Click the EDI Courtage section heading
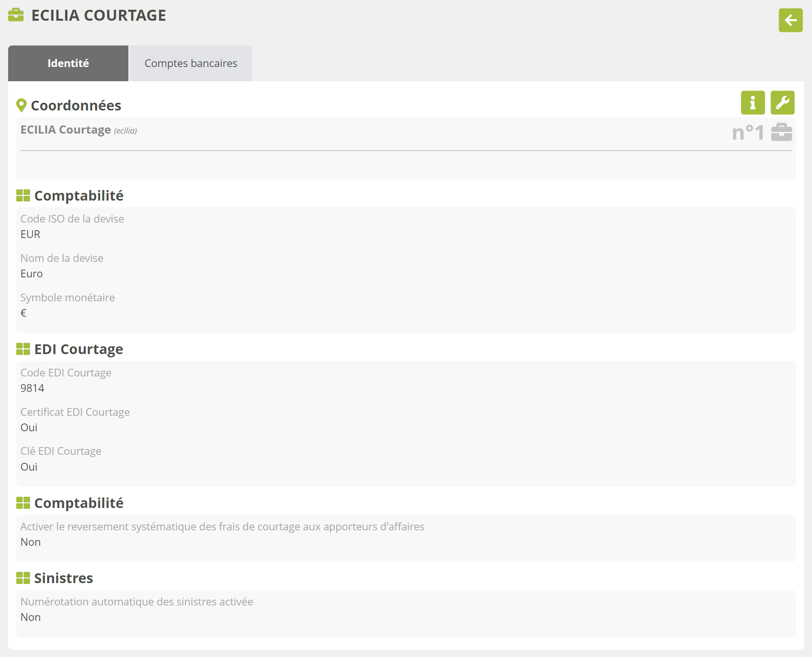This screenshot has width=812, height=657. pos(78,349)
